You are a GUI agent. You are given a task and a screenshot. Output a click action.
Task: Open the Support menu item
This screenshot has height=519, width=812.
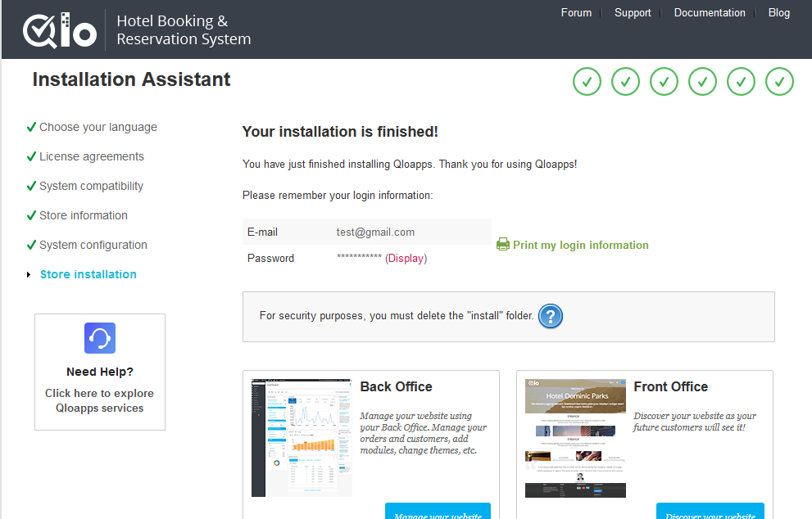[x=633, y=13]
